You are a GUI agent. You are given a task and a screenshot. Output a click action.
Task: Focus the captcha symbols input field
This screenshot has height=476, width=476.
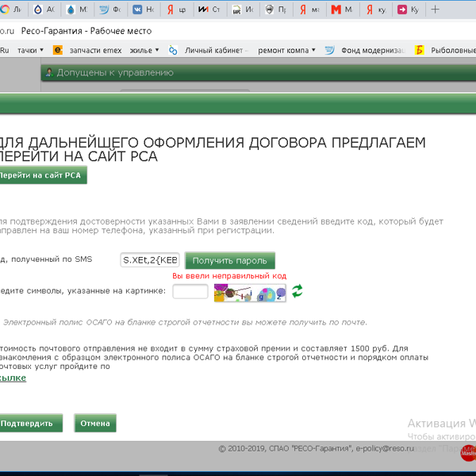click(190, 291)
